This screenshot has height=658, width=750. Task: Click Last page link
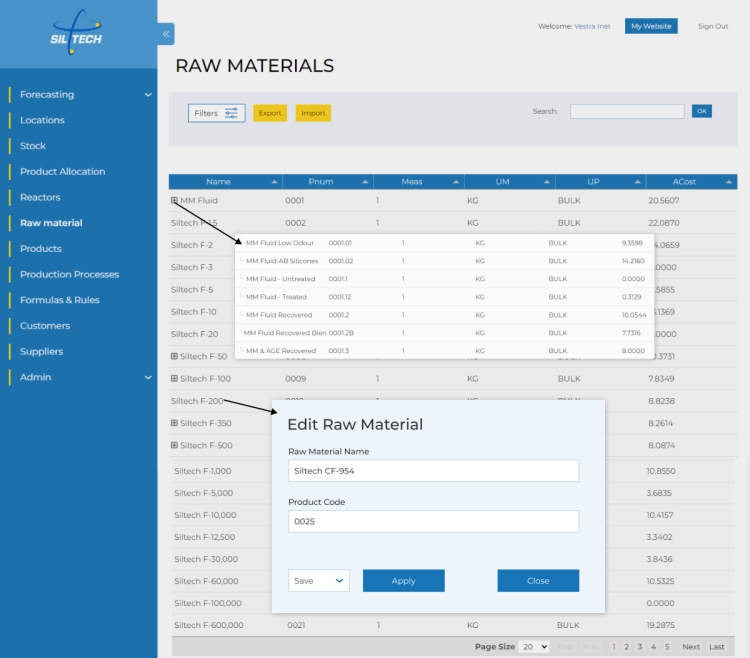coord(717,647)
